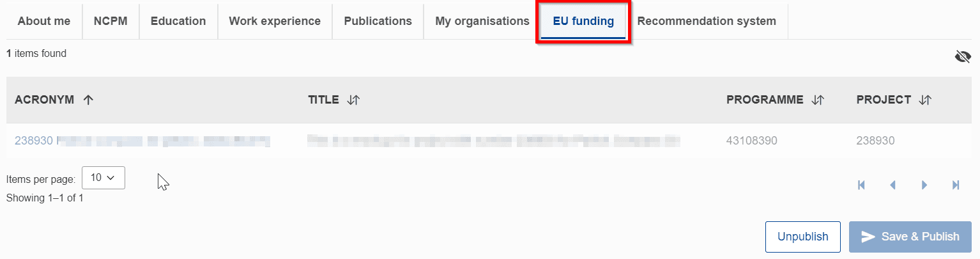The height and width of the screenshot is (259, 980).
Task: Open the NCPM tab
Action: coord(111,21)
